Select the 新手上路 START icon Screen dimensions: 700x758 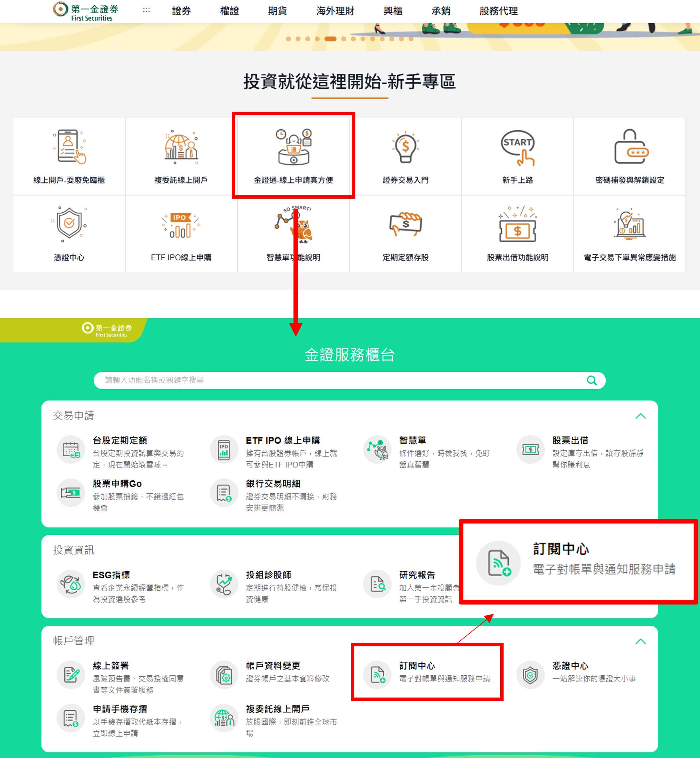pos(518,148)
